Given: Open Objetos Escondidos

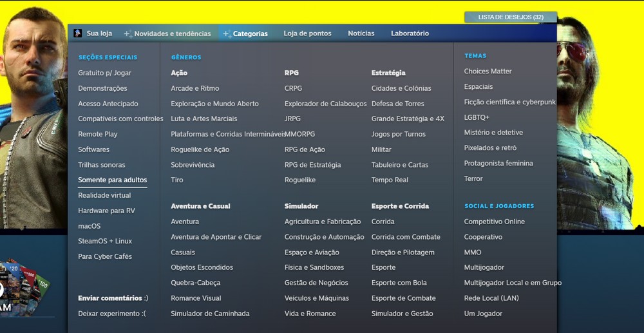Looking at the screenshot, I should pyautogui.click(x=202, y=268).
